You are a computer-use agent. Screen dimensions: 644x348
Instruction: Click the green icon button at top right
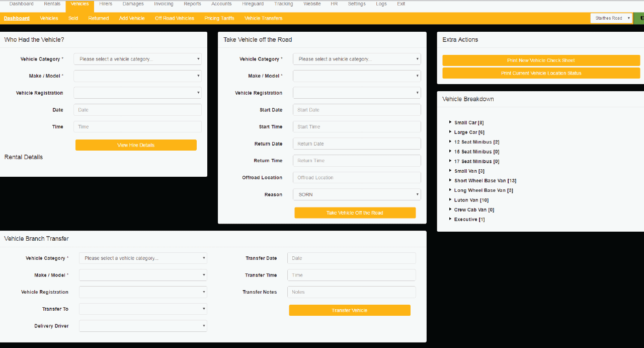(x=639, y=18)
